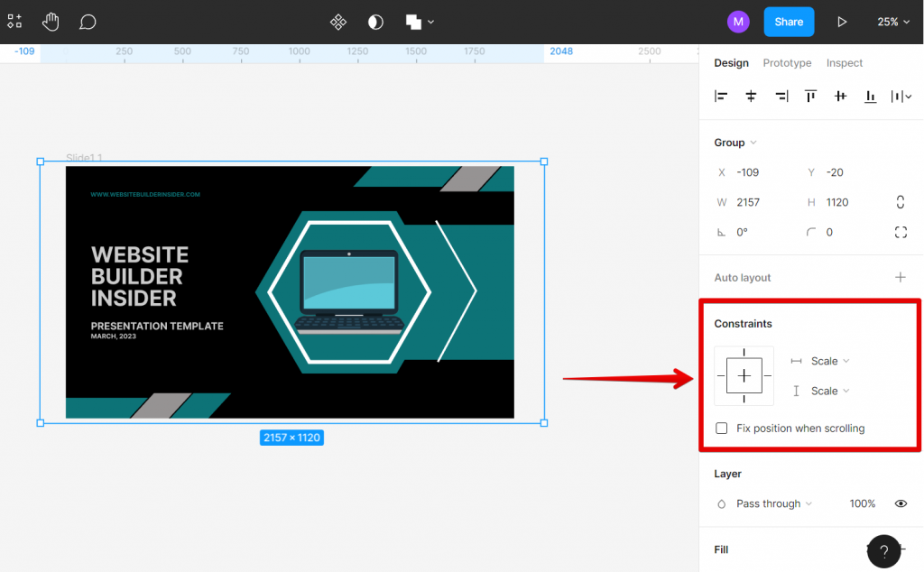This screenshot has width=924, height=572.
Task: Select the align left edges icon
Action: [720, 96]
